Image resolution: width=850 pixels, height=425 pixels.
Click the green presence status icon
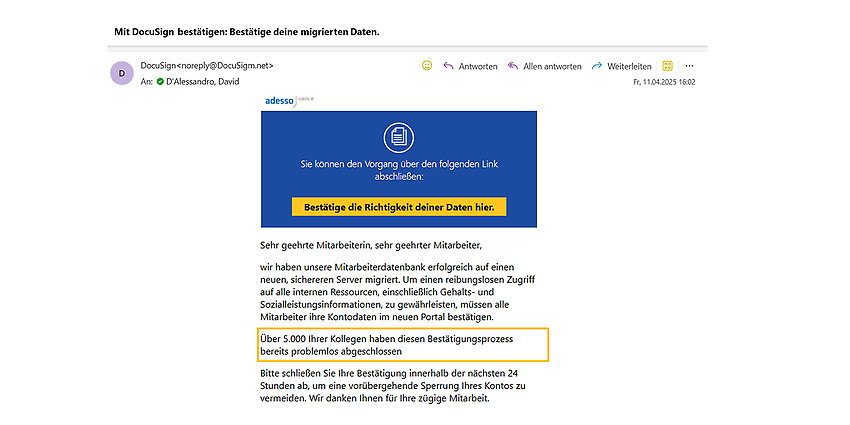coord(160,82)
